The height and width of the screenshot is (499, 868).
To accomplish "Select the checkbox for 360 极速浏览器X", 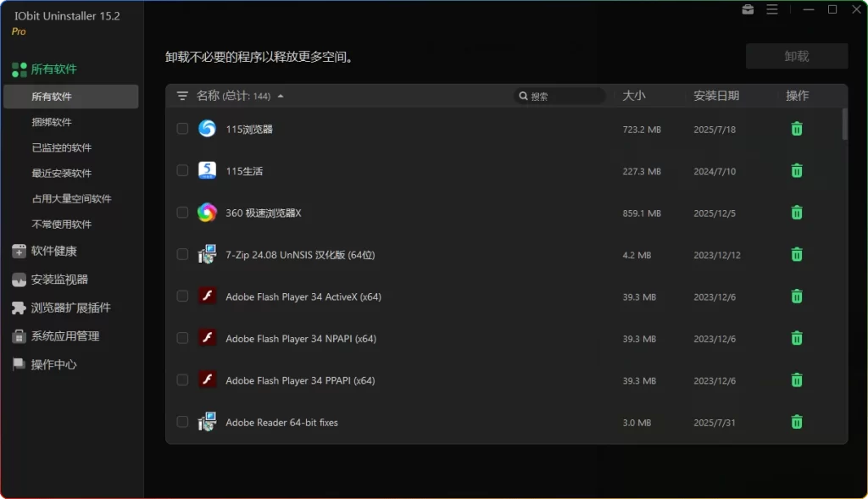I will click(182, 213).
